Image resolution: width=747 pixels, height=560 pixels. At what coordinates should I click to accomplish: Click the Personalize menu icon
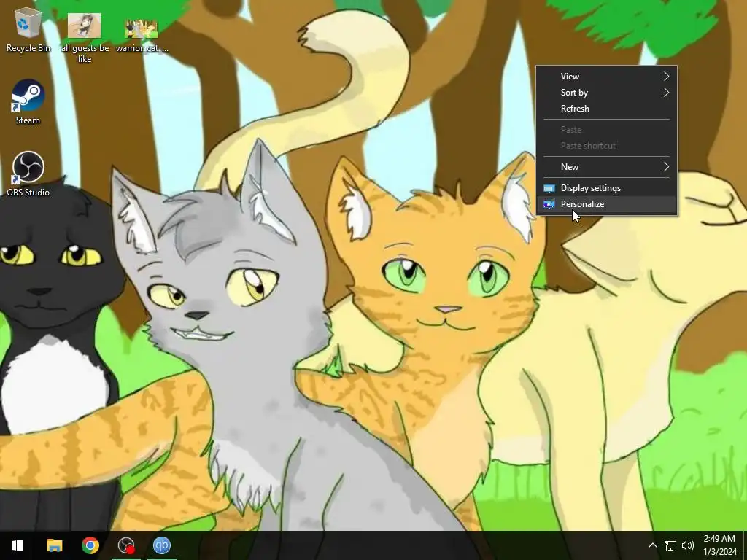click(x=549, y=204)
